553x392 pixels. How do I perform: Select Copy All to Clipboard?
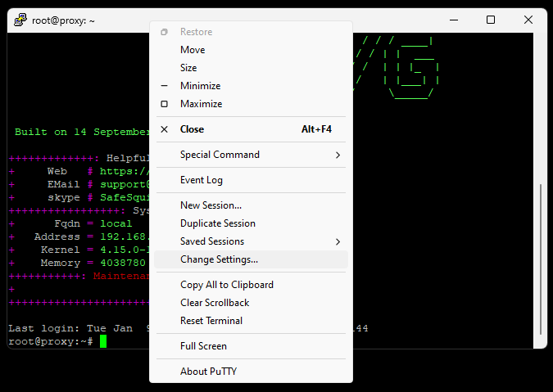(x=251, y=285)
